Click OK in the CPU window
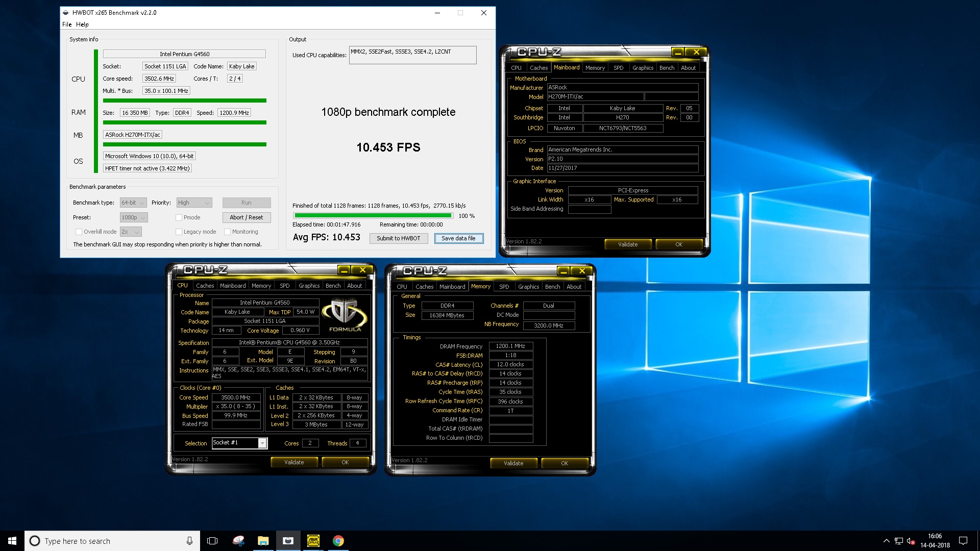The image size is (980, 551). pos(345,462)
